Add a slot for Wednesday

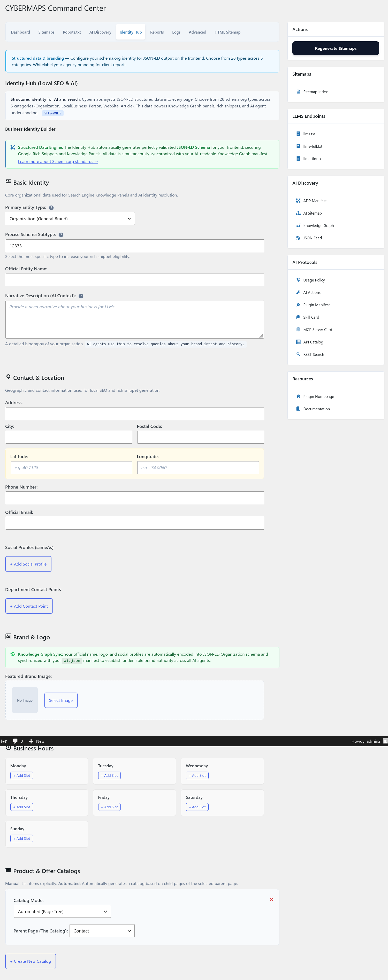[197, 776]
